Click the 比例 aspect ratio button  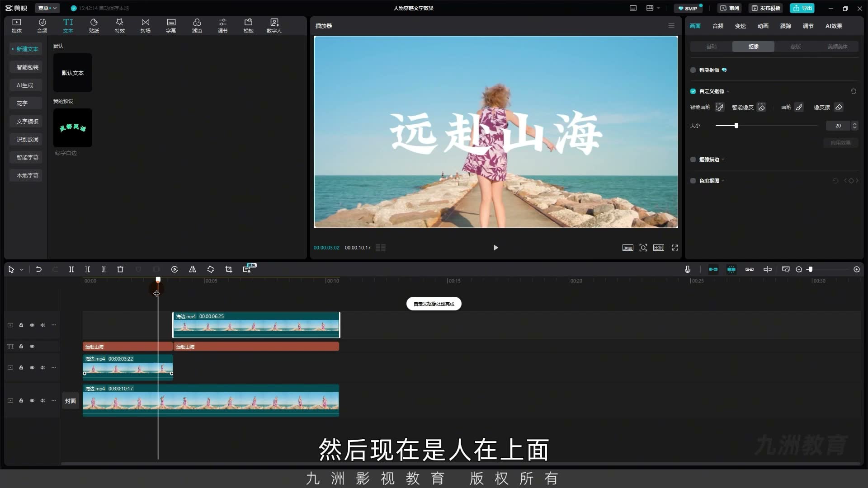[659, 248]
